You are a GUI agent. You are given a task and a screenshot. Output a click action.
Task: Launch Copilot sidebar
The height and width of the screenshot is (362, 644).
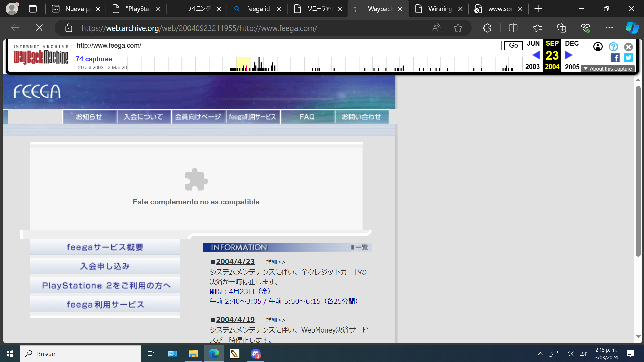pos(632,28)
